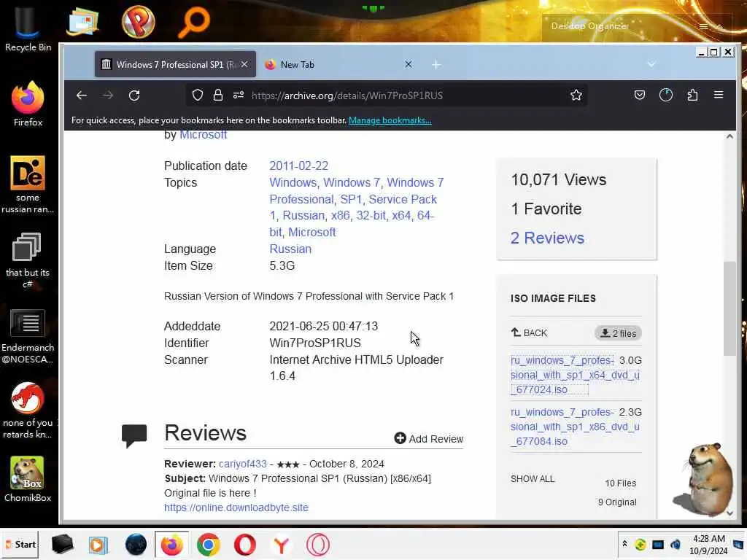
Task: Select the SP1 topic link
Action: point(351,199)
